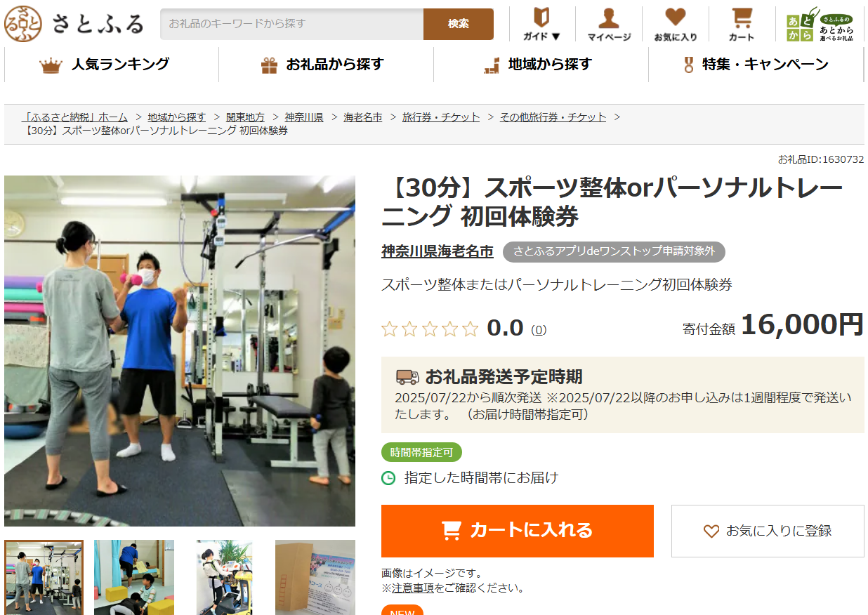The image size is (868, 615).
Task: Click the 検索 search button
Action: tap(459, 24)
